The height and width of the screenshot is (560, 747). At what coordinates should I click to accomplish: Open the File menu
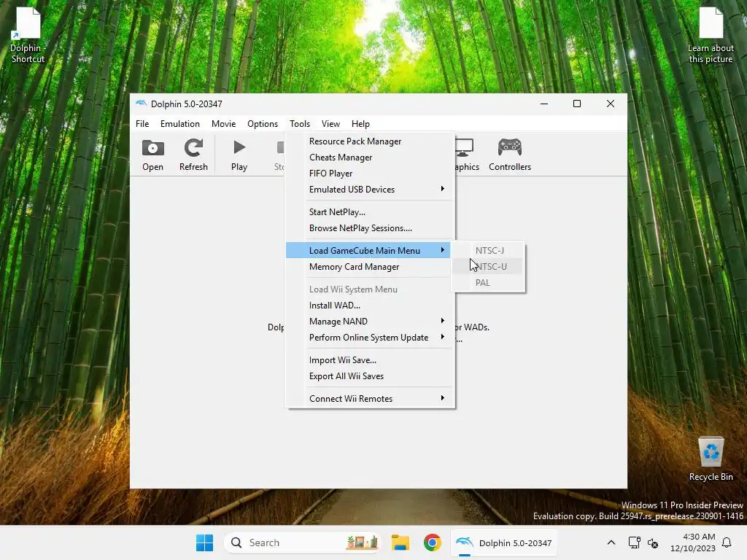point(142,124)
